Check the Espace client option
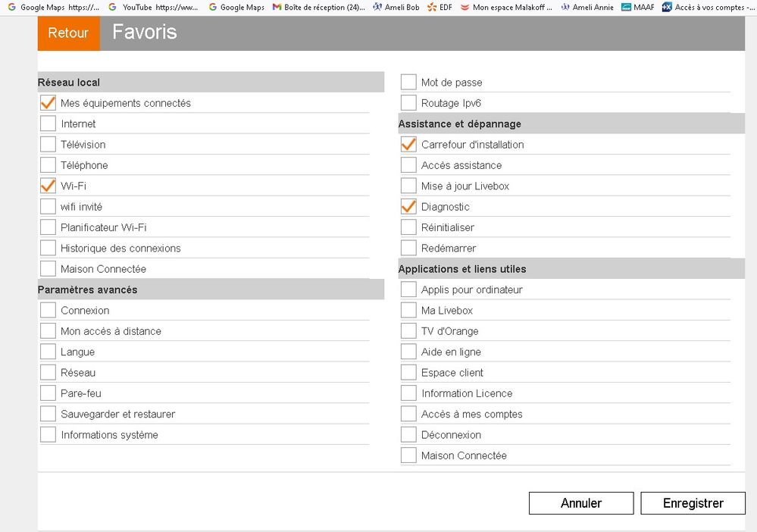The width and height of the screenshot is (757, 532). [408, 373]
